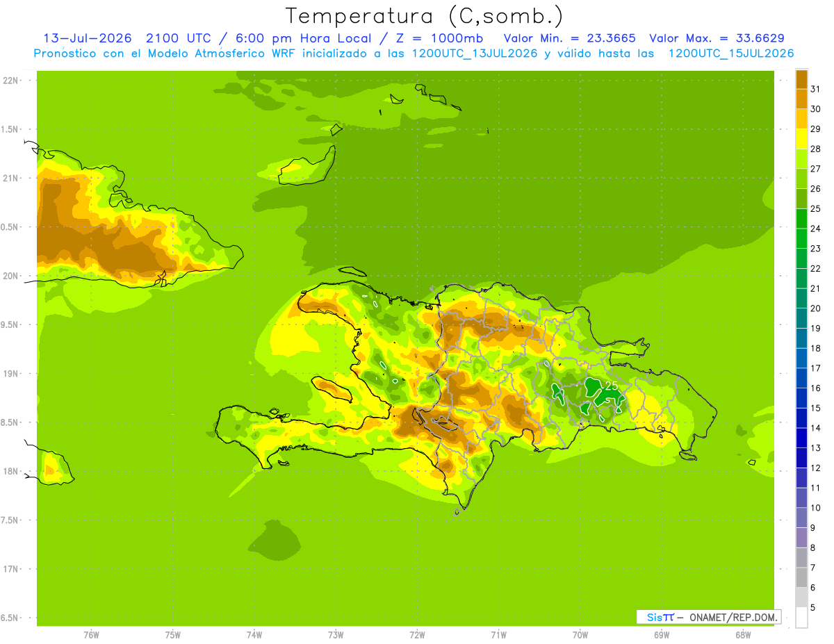Click the "21N" latitude label
The width and height of the screenshot is (834, 644).
[x=10, y=178]
